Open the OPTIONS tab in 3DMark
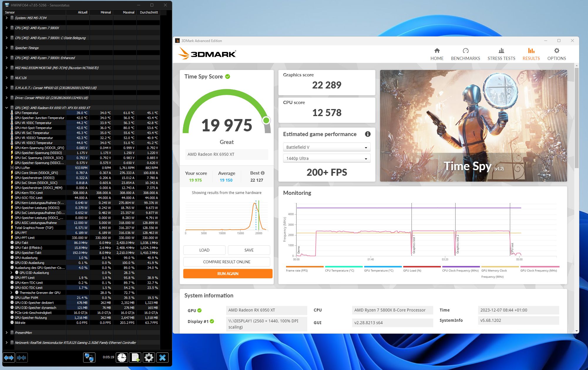Screen dimensions: 588x370 tap(556, 54)
